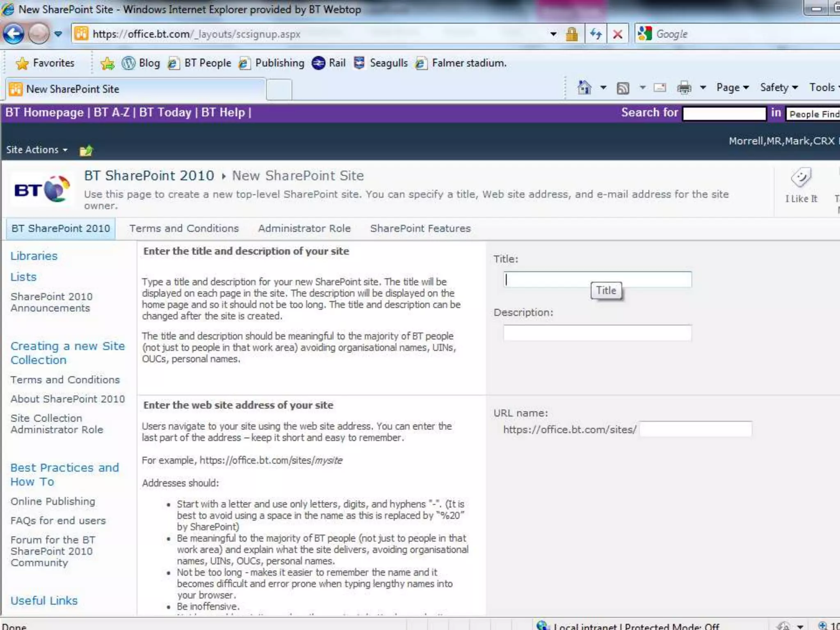Click the security padlock icon
This screenshot has height=630, width=840.
pos(571,34)
